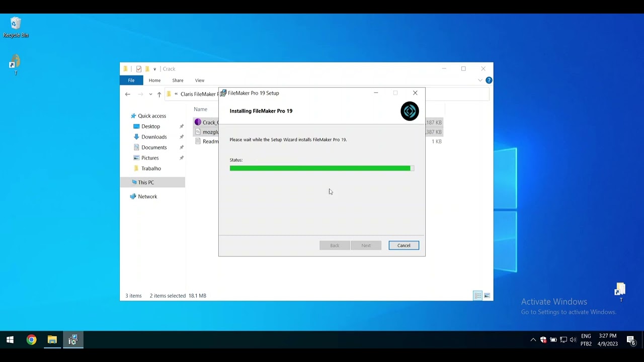
Task: Select Network in navigation pane
Action: tap(147, 197)
